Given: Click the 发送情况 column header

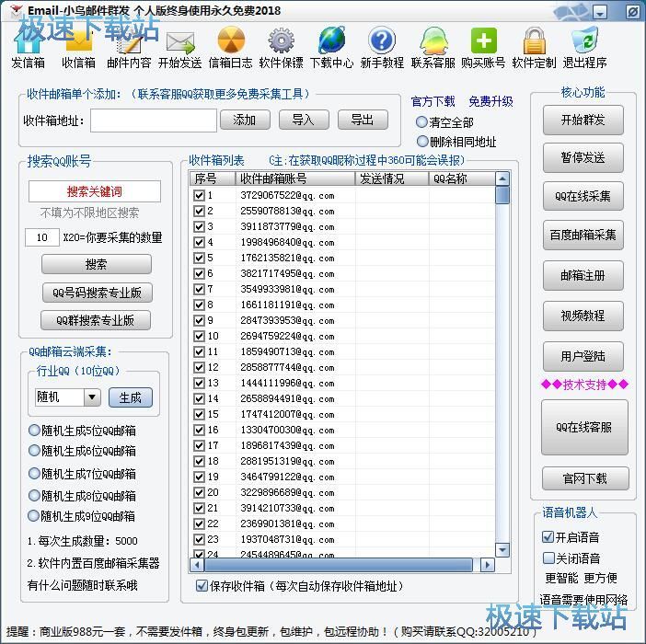Looking at the screenshot, I should coord(392,178).
